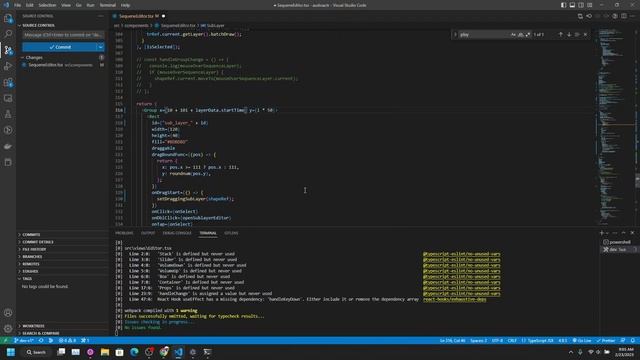This screenshot has width=640, height=360.
Task: Open react-hooks/exhaustive-deps link in terminal
Action: (x=454, y=300)
